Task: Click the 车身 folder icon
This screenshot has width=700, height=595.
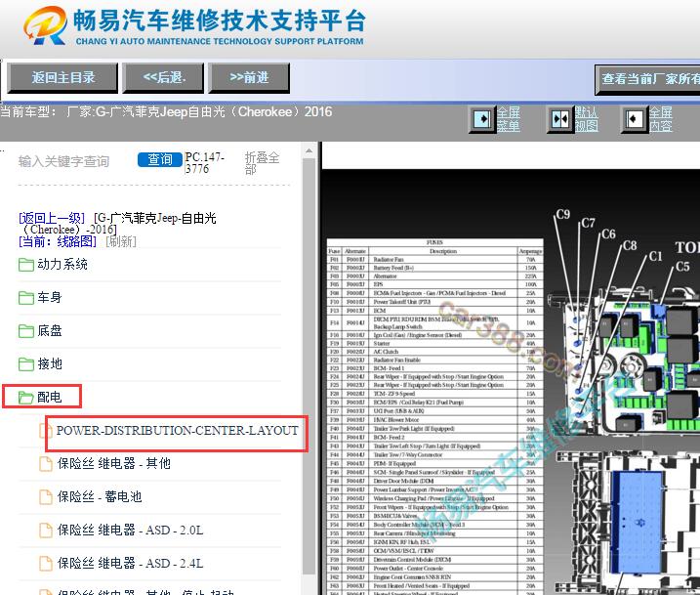Action: [26, 298]
